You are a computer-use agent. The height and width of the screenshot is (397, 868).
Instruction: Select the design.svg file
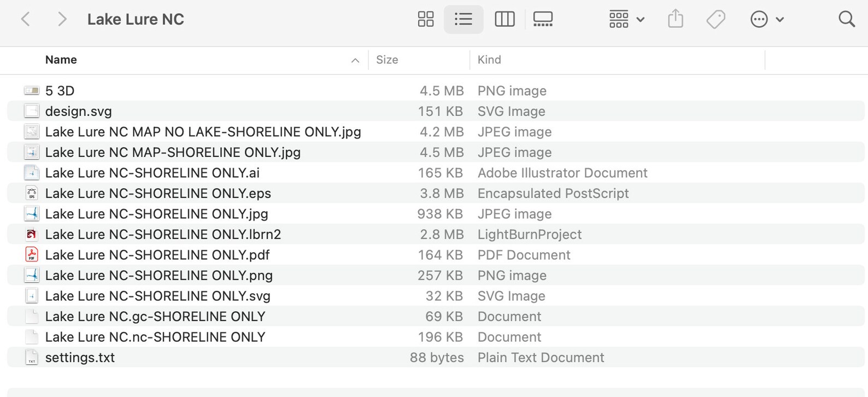[436, 111]
